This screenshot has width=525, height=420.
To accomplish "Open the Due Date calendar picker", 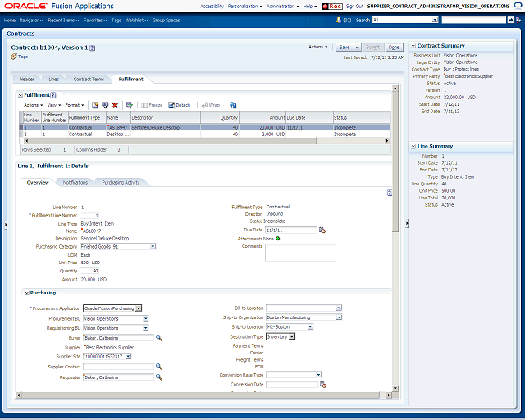I will point(322,230).
